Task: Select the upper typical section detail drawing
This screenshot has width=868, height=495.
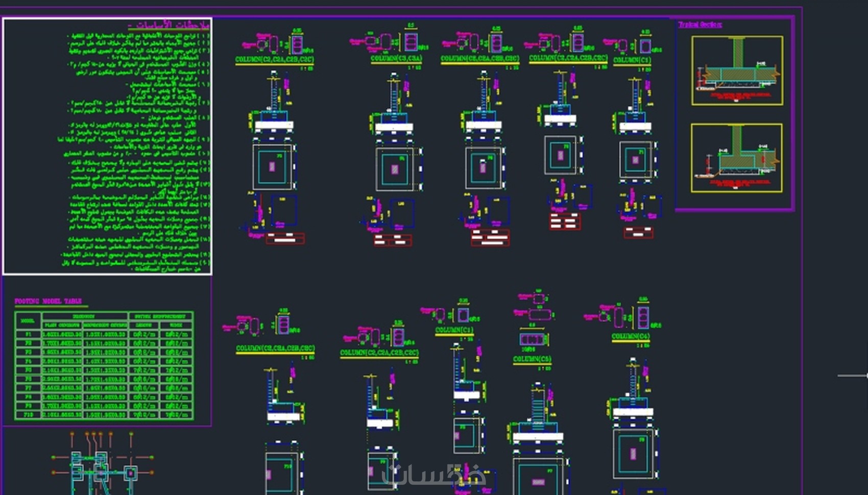Action: (x=737, y=70)
